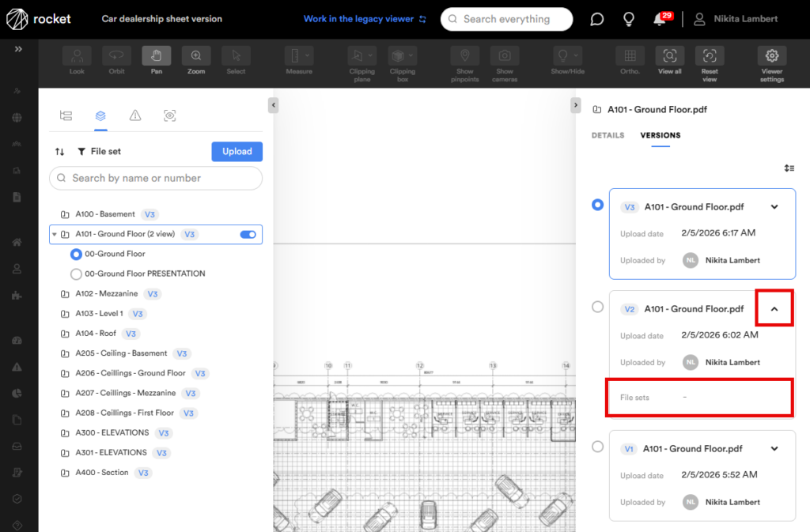The image size is (810, 532).
Task: Open Viewer settings gear
Action: [771, 60]
